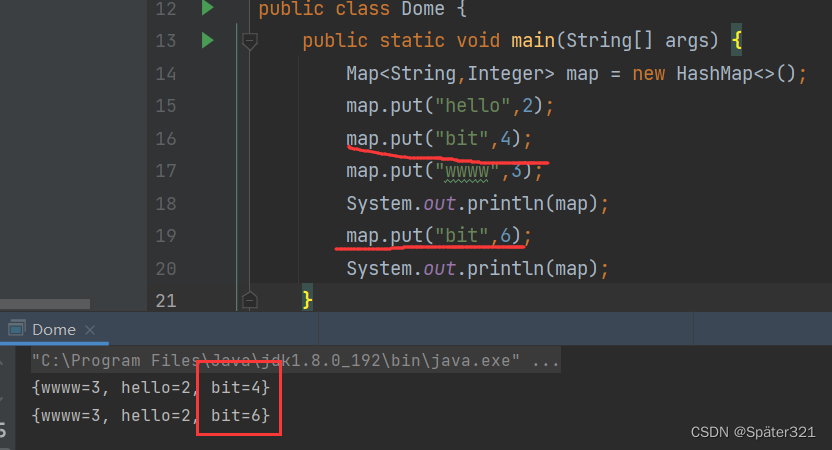Viewport: 832px width, 450px height.
Task: Click the horizontal scrollbar in project panel
Action: [x=45, y=303]
